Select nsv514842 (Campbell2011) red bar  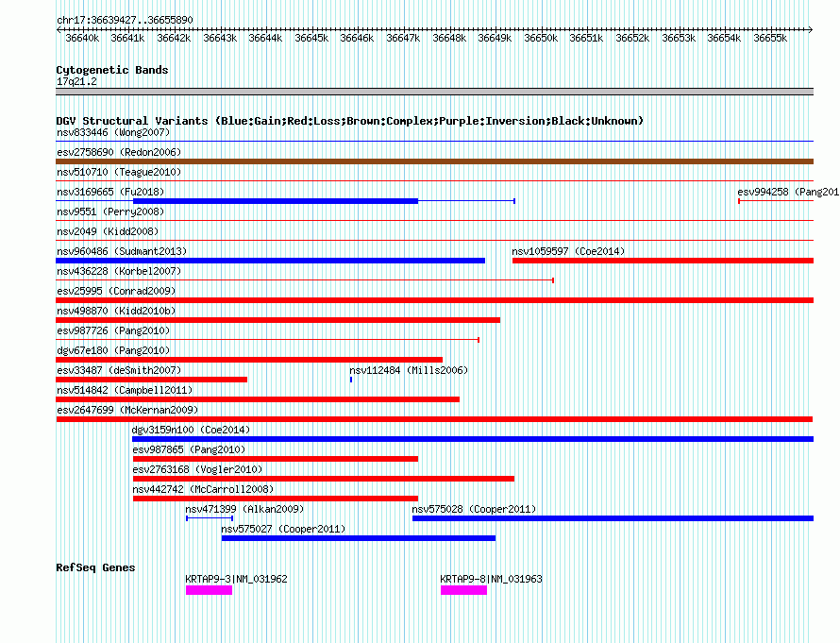point(258,399)
